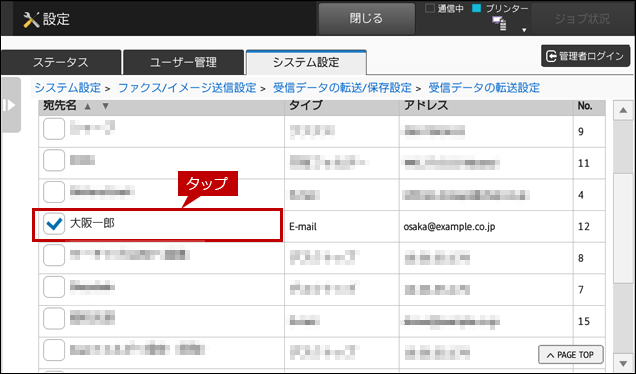Open the ジョブ状況 job status panel
Image resolution: width=636 pixels, height=374 pixels.
click(582, 19)
